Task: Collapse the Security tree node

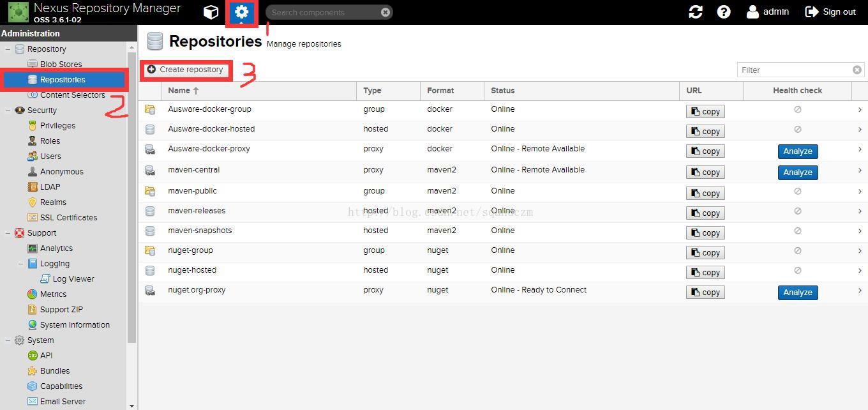Action: tap(8, 110)
